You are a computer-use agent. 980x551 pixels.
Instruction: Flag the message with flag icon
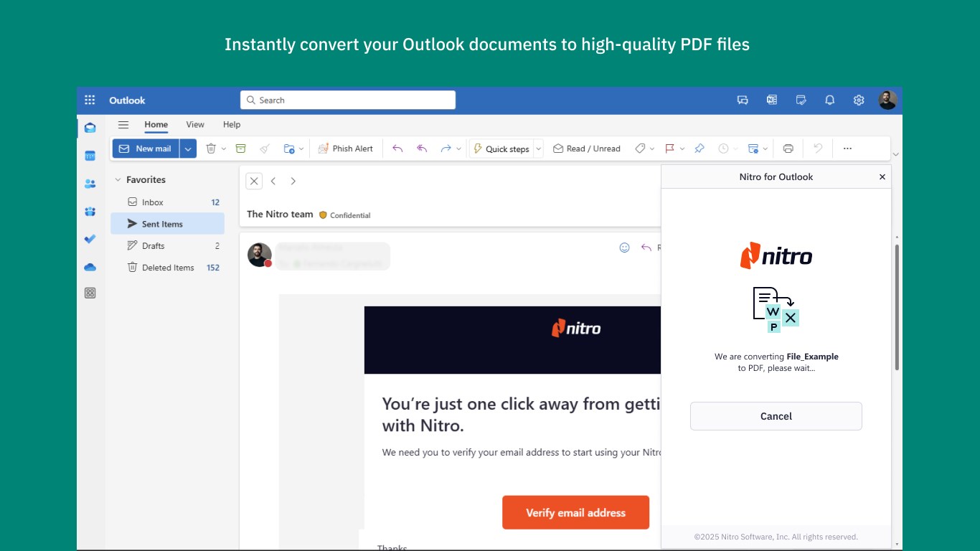[669, 149]
